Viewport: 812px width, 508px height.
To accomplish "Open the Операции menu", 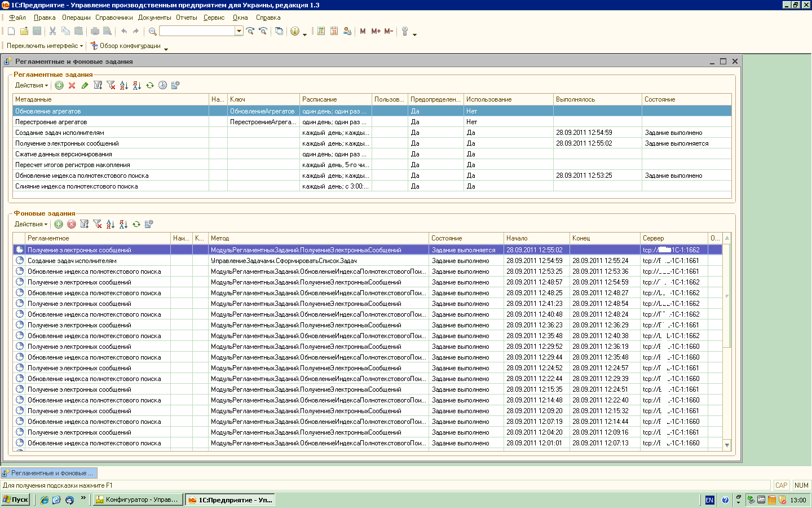I will 76,17.
